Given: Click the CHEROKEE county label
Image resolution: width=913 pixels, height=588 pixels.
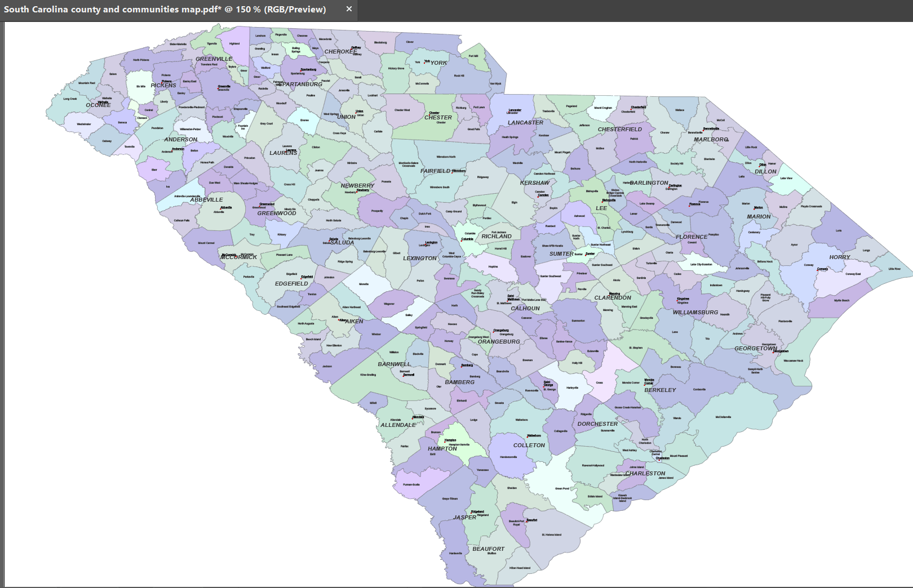Looking at the screenshot, I should click(341, 52).
